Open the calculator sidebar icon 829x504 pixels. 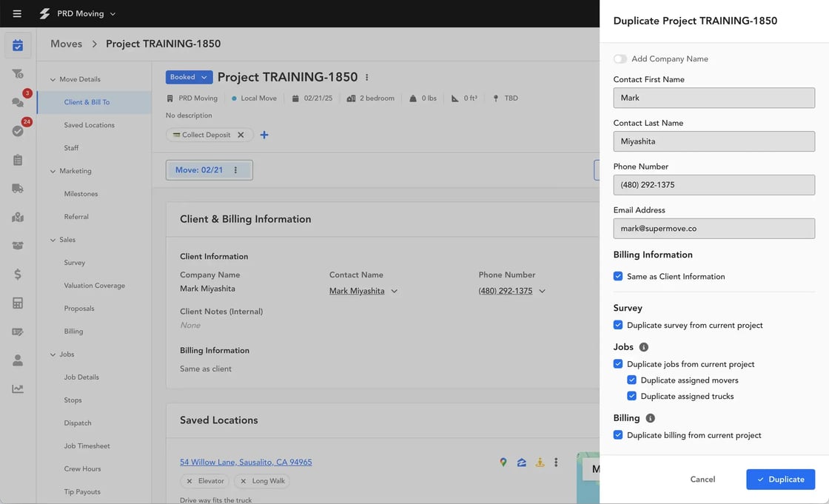coord(18,303)
